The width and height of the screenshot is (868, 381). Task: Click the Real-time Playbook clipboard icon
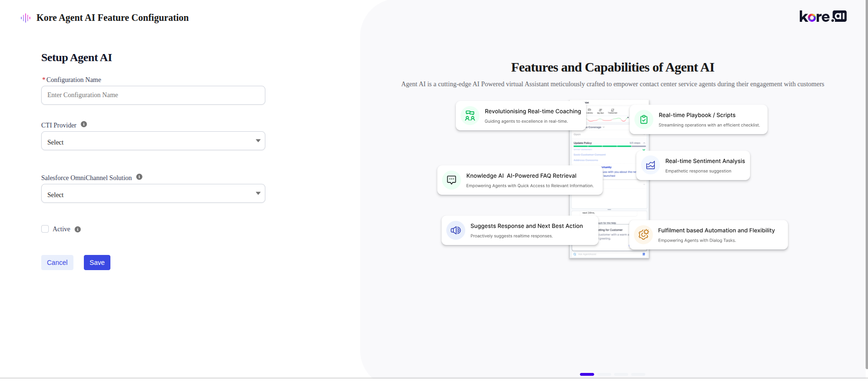pyautogui.click(x=644, y=120)
